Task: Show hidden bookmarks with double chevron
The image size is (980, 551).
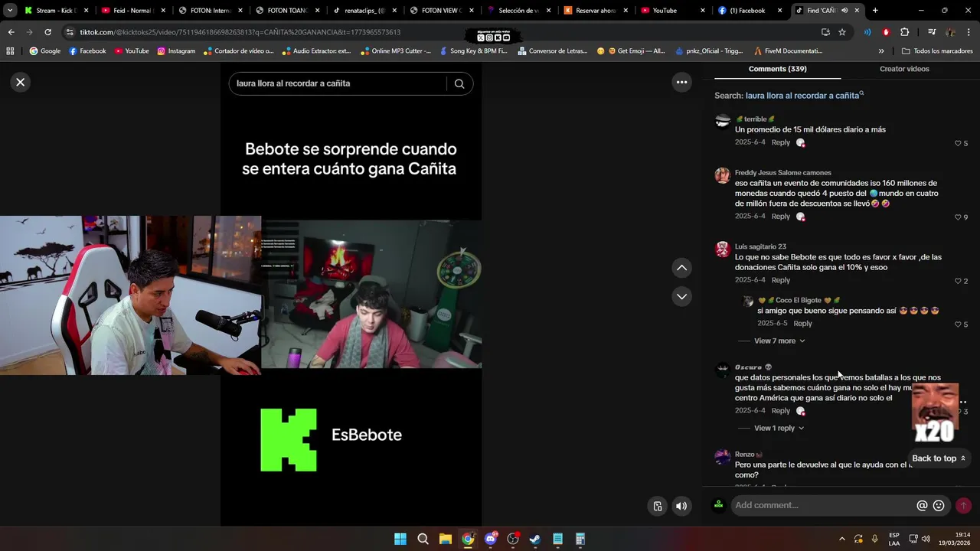Action: click(881, 51)
